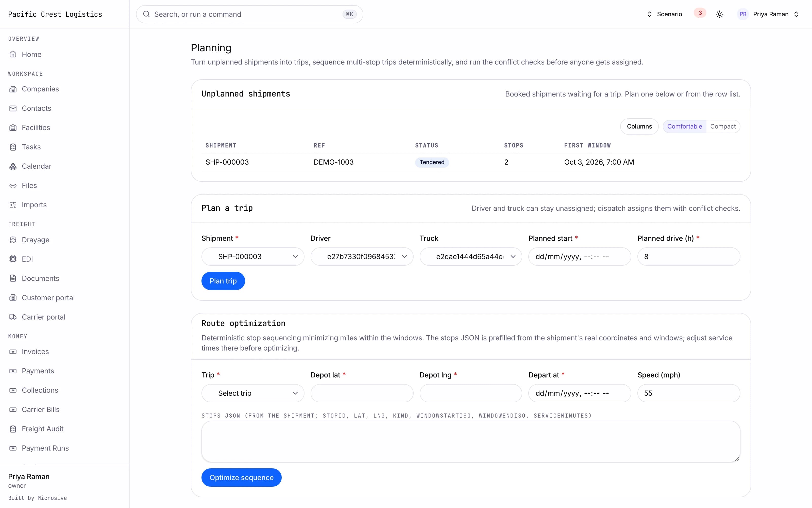This screenshot has height=508, width=812.
Task: Open Carrier Bills in sidebar
Action: [41, 409]
